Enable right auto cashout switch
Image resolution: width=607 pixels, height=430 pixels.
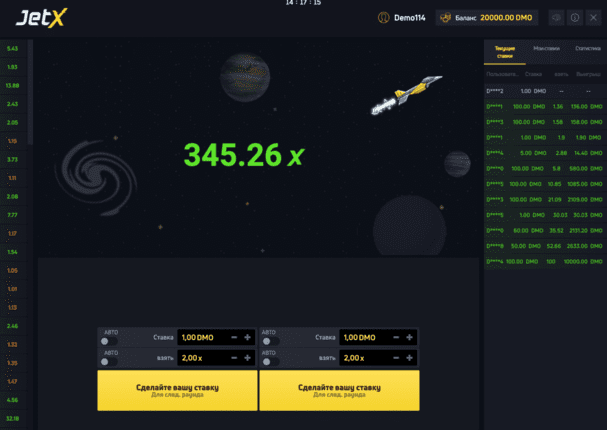tap(269, 361)
